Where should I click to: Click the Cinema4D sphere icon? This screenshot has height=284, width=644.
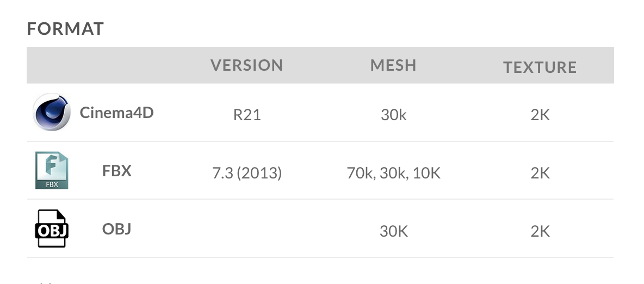[x=52, y=112]
